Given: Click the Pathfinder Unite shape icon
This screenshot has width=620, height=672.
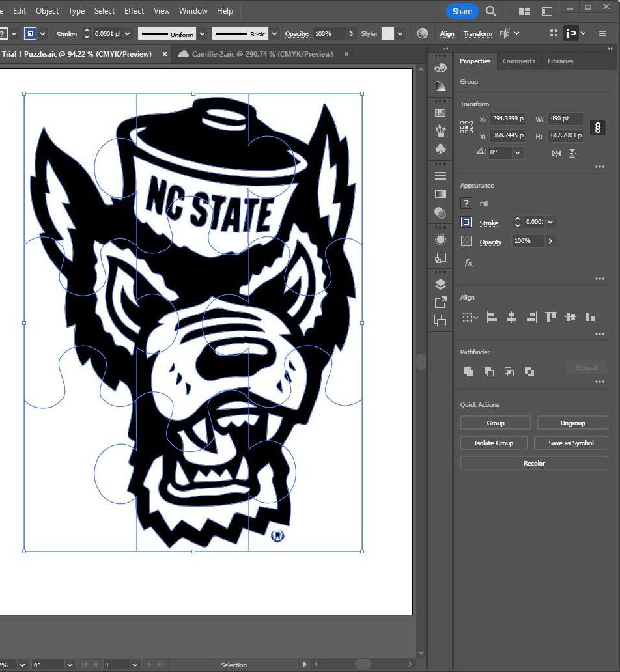Looking at the screenshot, I should [x=468, y=372].
